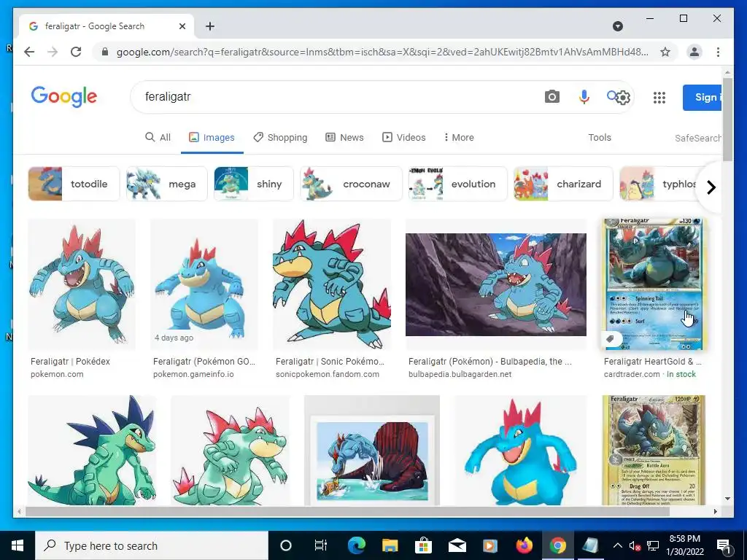Switch to the All results tab
This screenshot has width=747, height=560.
click(x=158, y=137)
